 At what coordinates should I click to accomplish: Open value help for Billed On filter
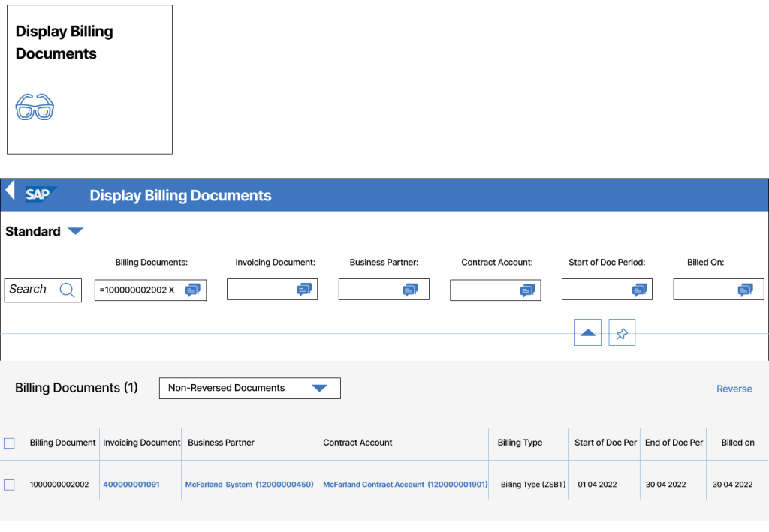pyautogui.click(x=746, y=289)
